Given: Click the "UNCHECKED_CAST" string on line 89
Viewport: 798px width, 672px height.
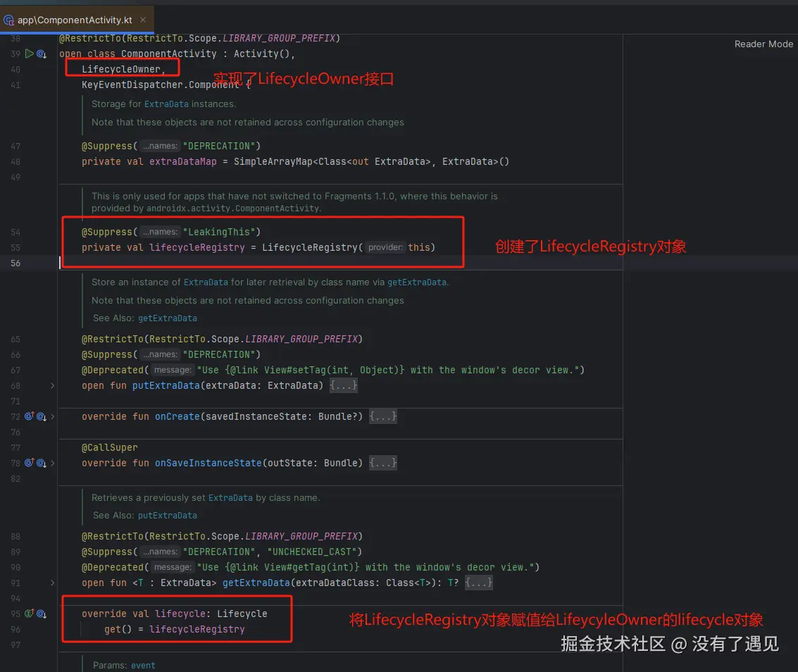Looking at the screenshot, I should coord(311,552).
